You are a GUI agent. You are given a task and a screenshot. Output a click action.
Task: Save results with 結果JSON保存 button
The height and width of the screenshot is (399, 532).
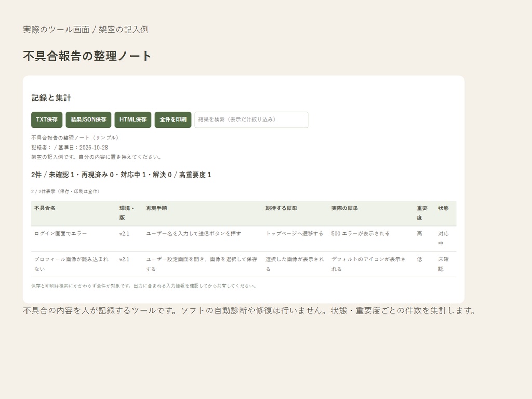click(x=88, y=120)
